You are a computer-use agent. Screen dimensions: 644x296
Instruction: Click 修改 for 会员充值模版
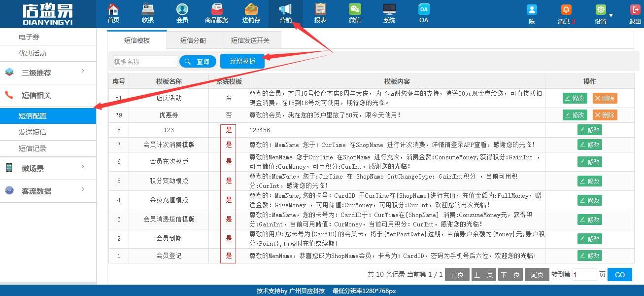[x=590, y=200]
